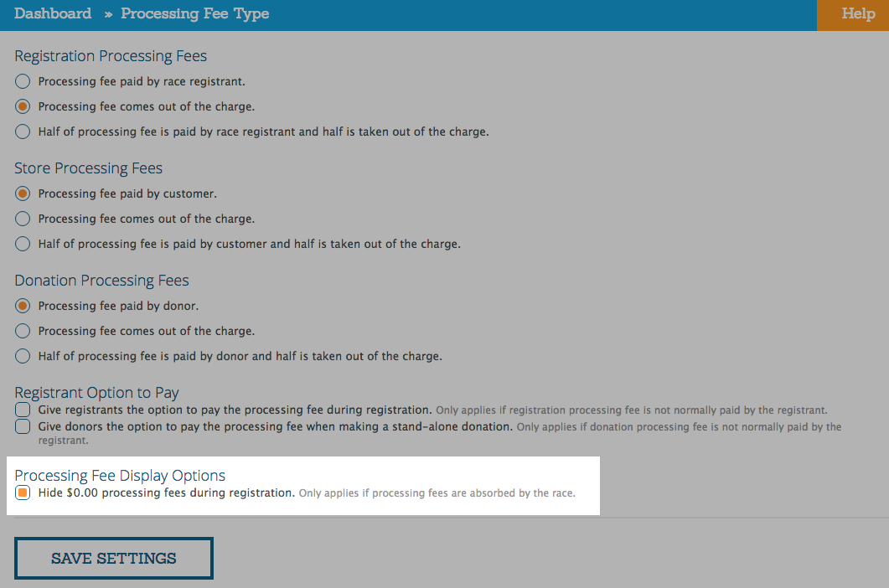This screenshot has width=889, height=588.
Task: Choose half fee paid by customer option
Action: pos(22,244)
